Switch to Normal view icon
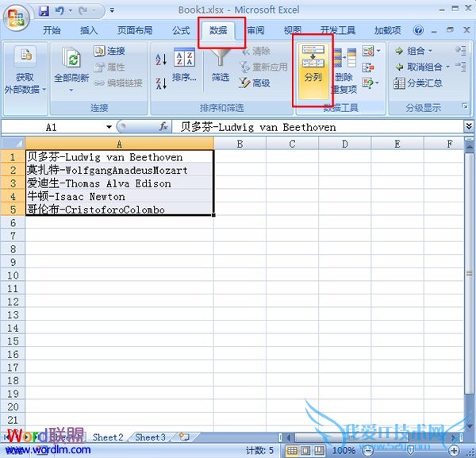 point(292,450)
